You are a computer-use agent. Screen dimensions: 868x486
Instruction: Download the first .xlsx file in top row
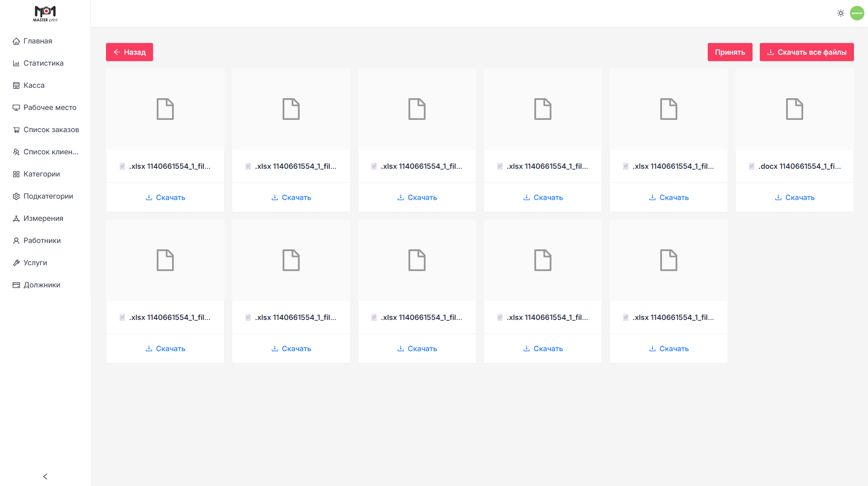(165, 197)
